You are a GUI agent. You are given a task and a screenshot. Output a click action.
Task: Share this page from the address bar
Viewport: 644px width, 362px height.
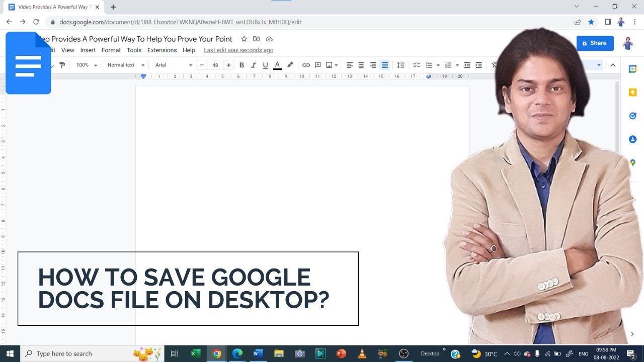click(578, 22)
